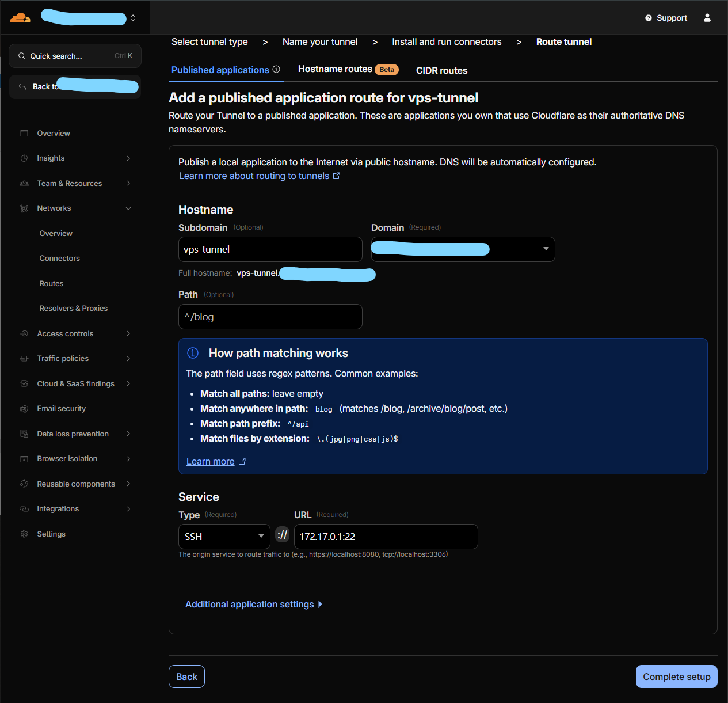Click the Overview icon in sidebar
The image size is (728, 703).
click(24, 133)
